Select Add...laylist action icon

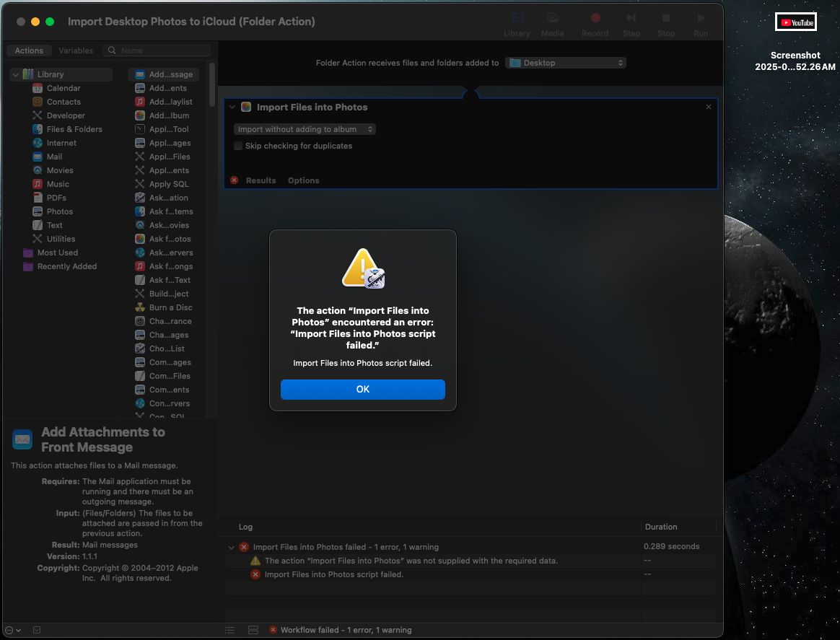[x=140, y=102]
